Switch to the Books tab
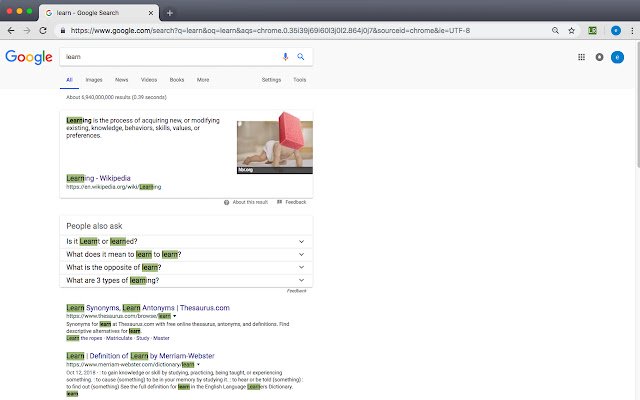 (177, 80)
